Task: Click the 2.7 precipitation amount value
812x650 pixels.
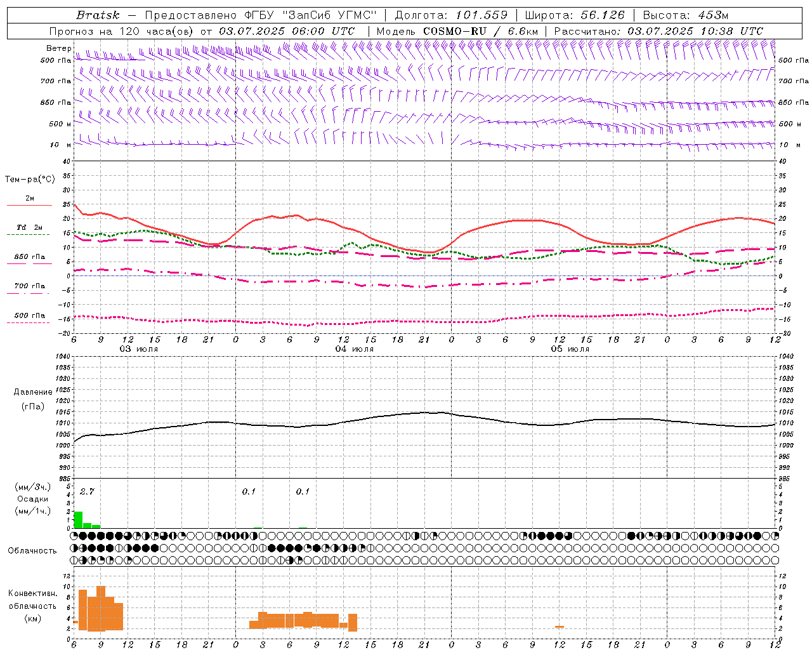Action: [87, 491]
